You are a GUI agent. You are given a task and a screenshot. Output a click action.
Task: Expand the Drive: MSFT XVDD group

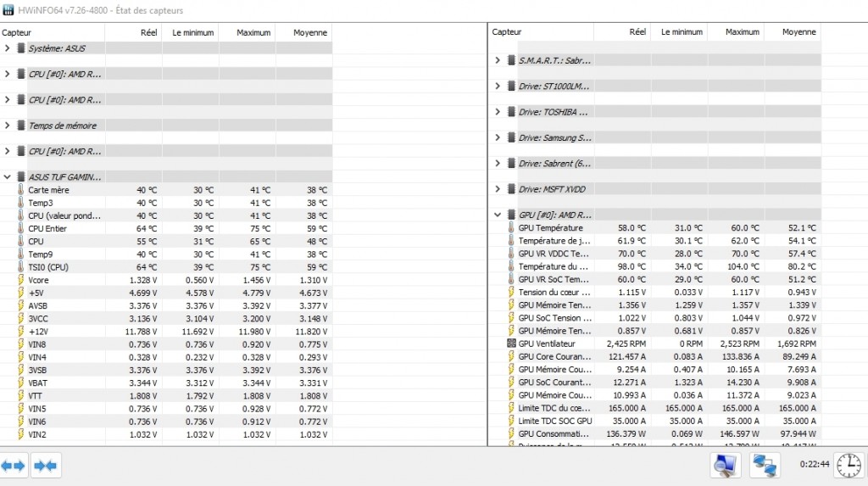click(497, 189)
